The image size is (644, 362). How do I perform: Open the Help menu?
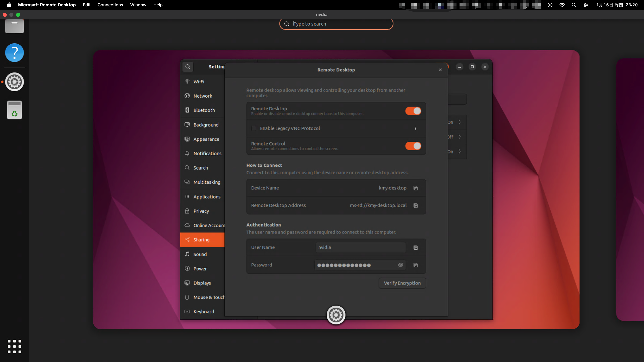(x=158, y=5)
